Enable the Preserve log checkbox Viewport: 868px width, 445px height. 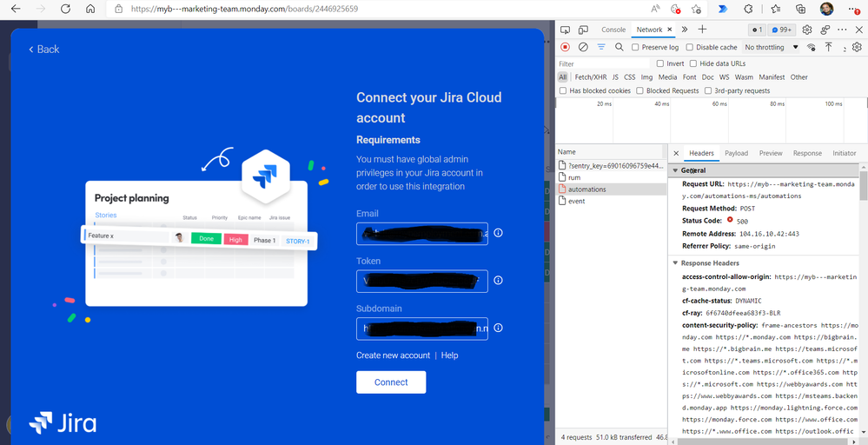(x=635, y=47)
